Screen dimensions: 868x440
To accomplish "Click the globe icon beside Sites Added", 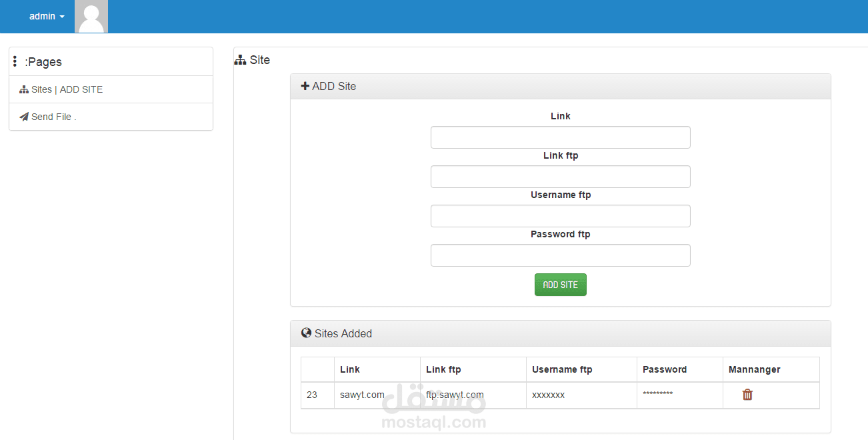I will 306,333.
